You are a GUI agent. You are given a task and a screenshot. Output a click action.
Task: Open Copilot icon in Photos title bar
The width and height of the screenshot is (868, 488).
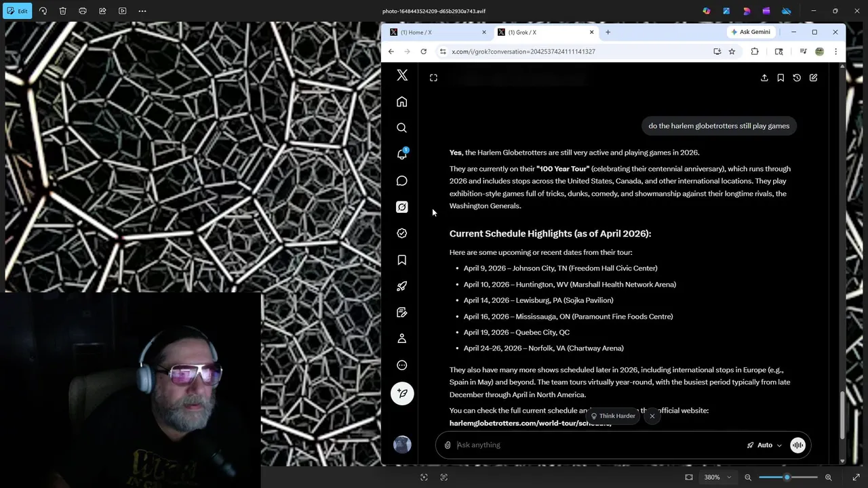point(707,11)
